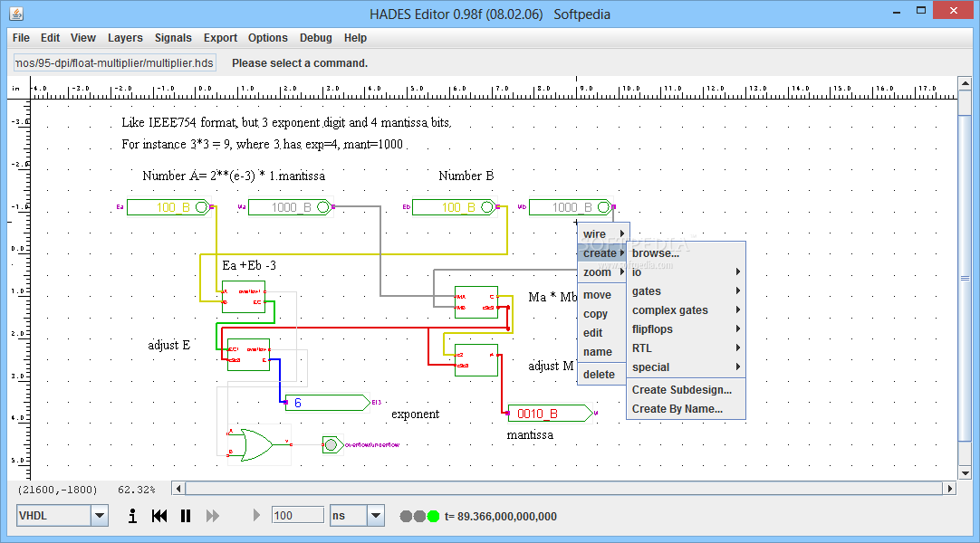Expand the zoom submenu
The height and width of the screenshot is (543, 980).
click(x=602, y=272)
